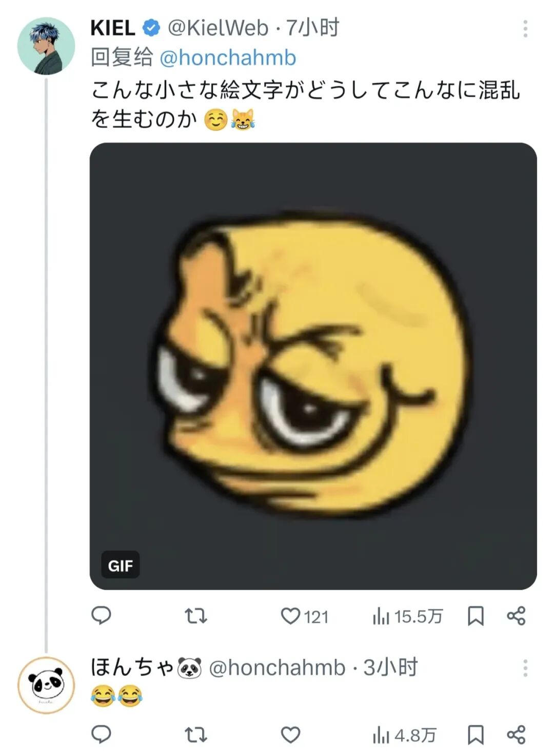View analytics showing 4.8万 views

[404, 735]
